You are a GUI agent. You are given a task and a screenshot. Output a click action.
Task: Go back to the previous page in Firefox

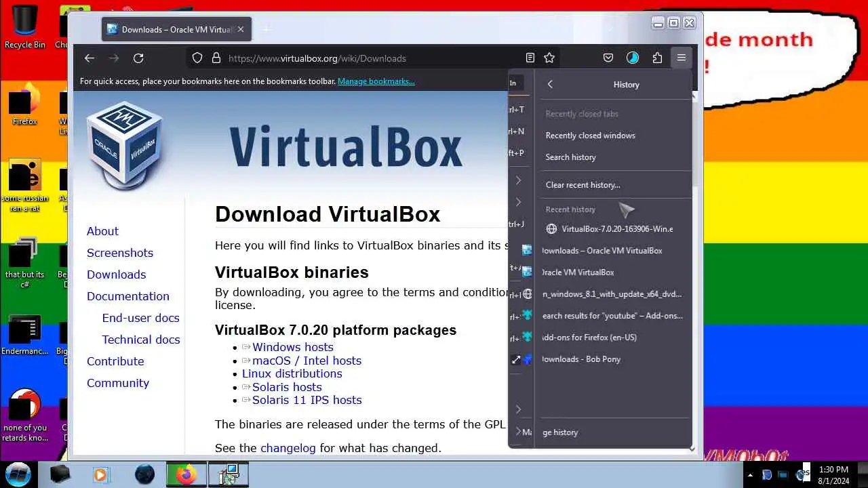[90, 58]
